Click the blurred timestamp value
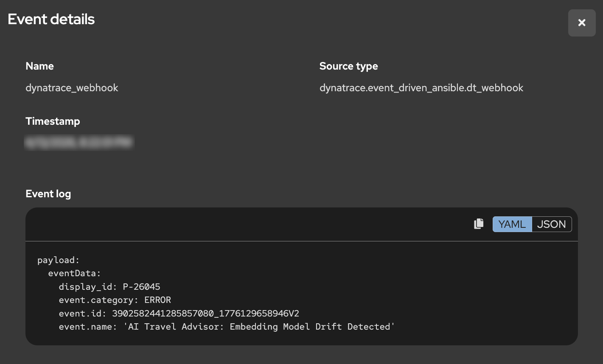This screenshot has height=364, width=603. (x=79, y=142)
